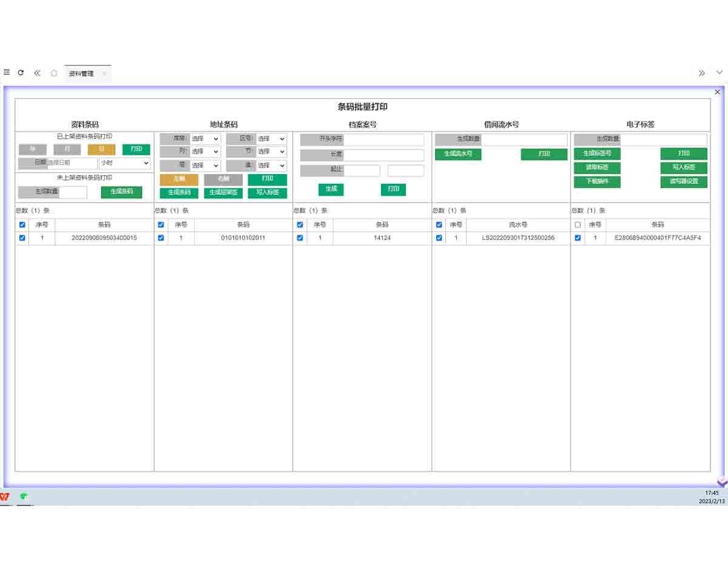This screenshot has width=728, height=571.
Task: Click the 选择日期 date input field
Action: click(x=72, y=163)
